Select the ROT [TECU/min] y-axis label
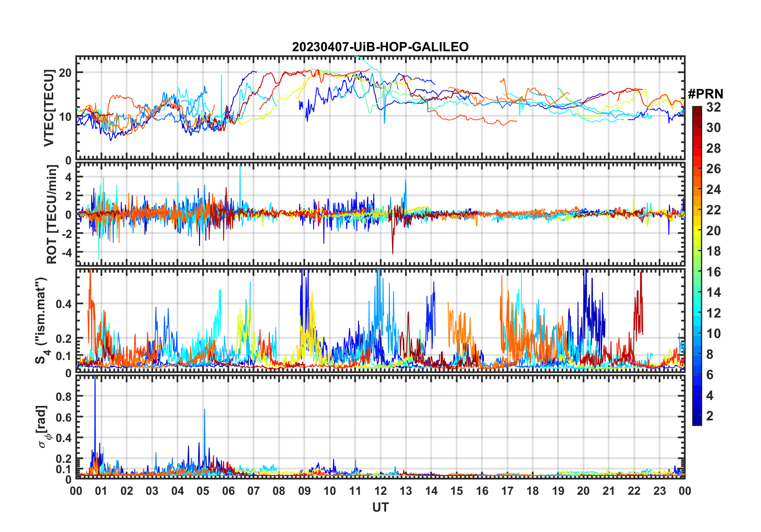 coord(52,214)
